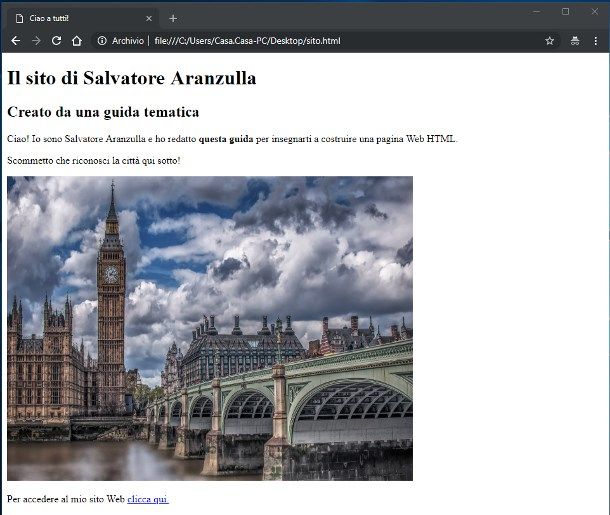The image size is (610, 515).
Task: Click the text 'Per accedere al mio sito Web'
Action: click(x=66, y=499)
